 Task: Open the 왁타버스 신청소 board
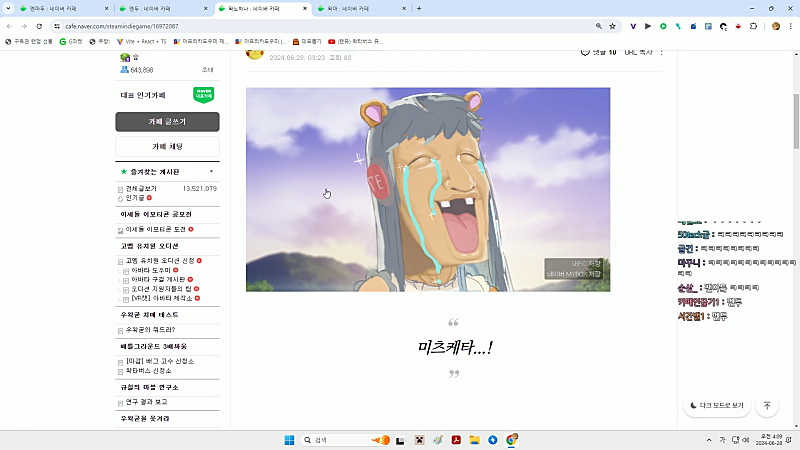[x=148, y=371]
